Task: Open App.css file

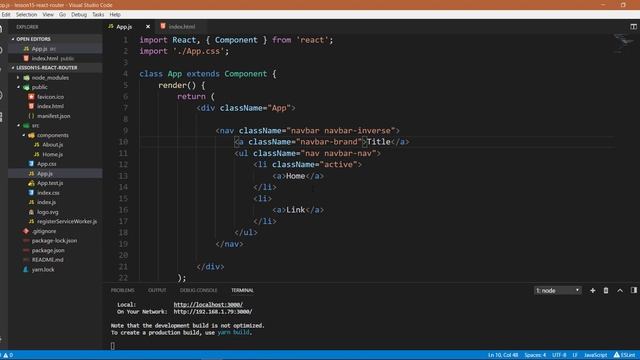Action: click(47, 164)
